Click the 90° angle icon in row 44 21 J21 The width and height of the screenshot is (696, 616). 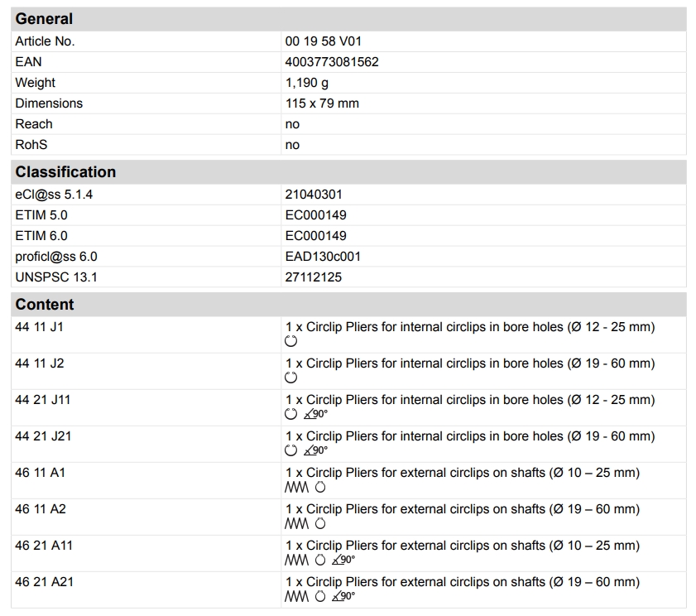tap(316, 450)
